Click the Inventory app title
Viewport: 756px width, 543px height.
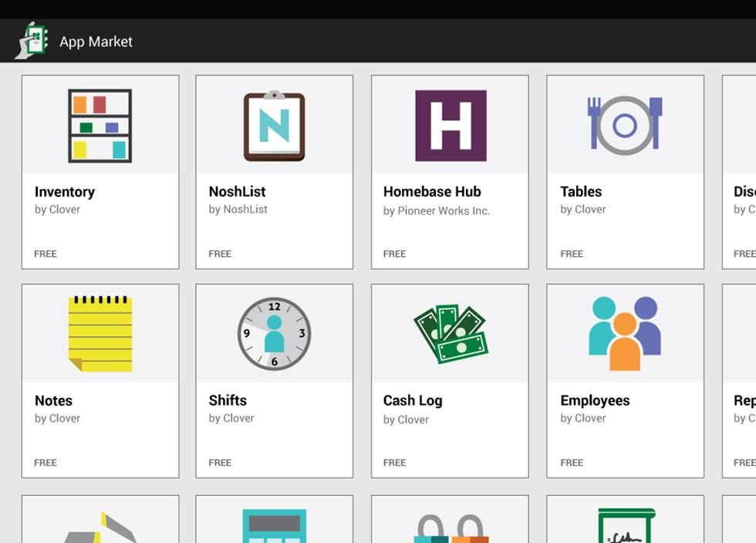pos(65,192)
